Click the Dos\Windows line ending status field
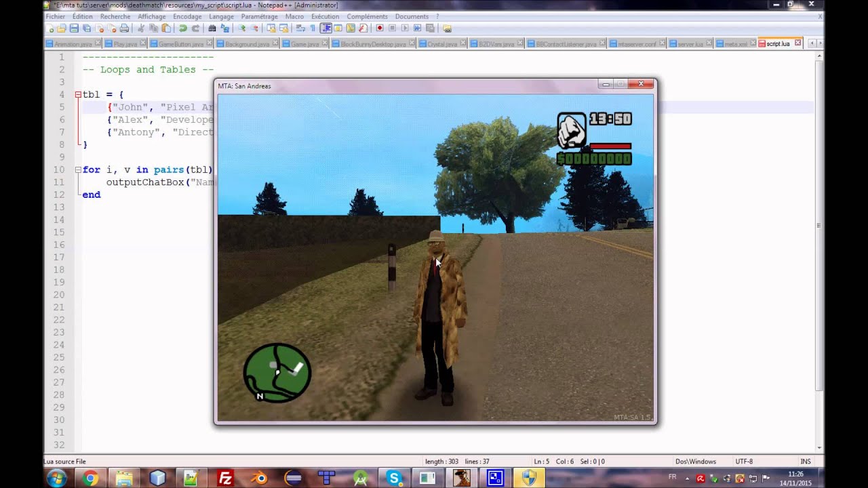The width and height of the screenshot is (868, 488). pyautogui.click(x=696, y=462)
